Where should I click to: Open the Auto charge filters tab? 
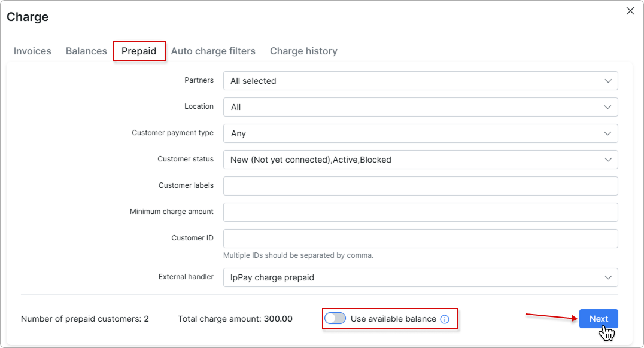coord(213,51)
